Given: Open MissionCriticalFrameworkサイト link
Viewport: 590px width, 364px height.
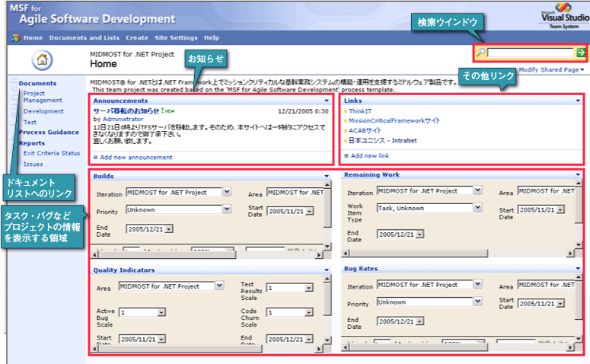Looking at the screenshot, I should 394,121.
